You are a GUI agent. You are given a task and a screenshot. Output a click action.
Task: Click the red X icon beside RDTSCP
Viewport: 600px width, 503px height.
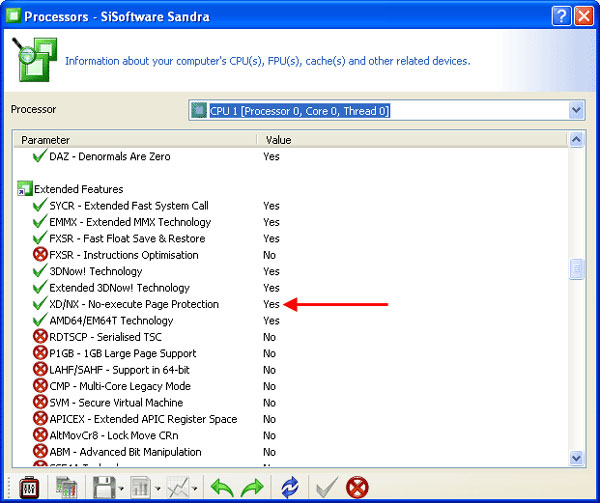click(x=40, y=337)
